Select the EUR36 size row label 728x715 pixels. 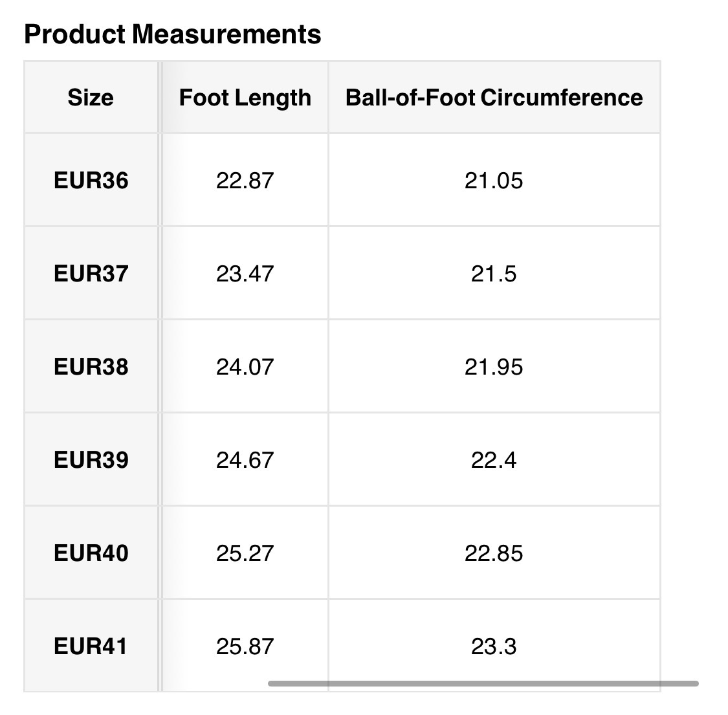91,181
